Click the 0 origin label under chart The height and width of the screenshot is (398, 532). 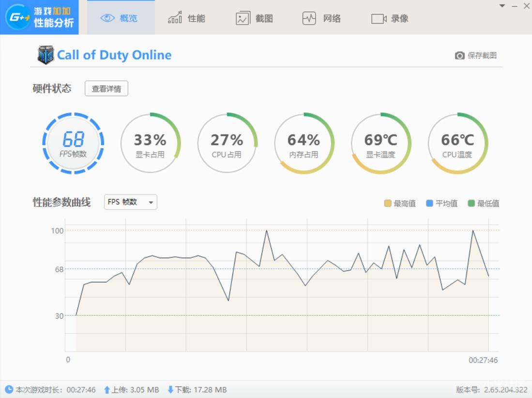coord(68,360)
